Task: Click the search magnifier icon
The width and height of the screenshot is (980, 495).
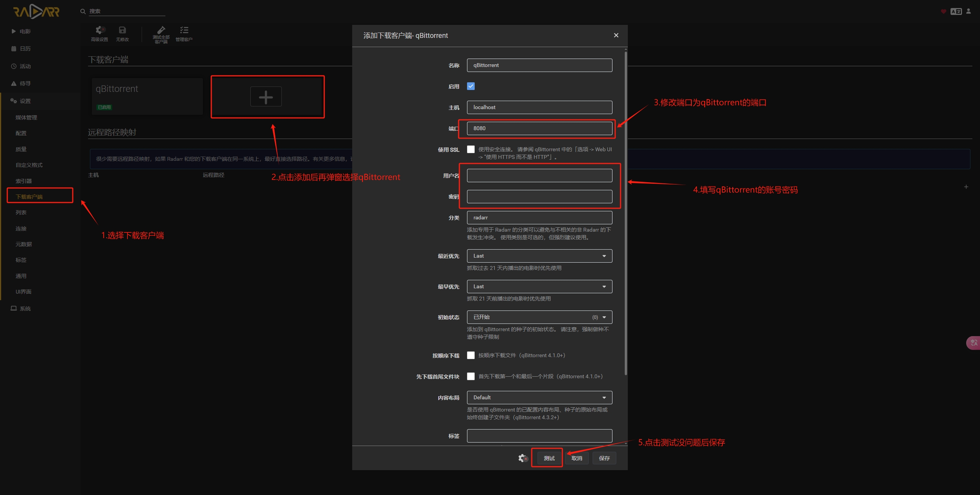Action: pyautogui.click(x=83, y=11)
